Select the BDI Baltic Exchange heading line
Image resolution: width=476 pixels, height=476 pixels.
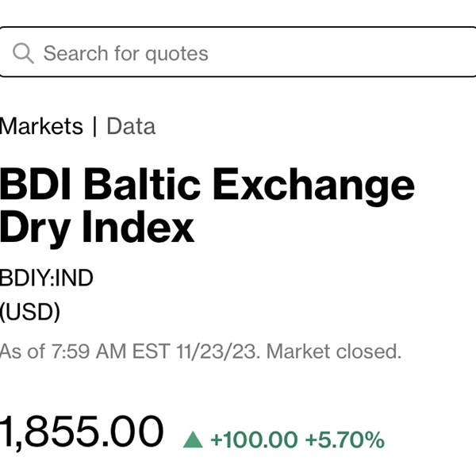207,184
